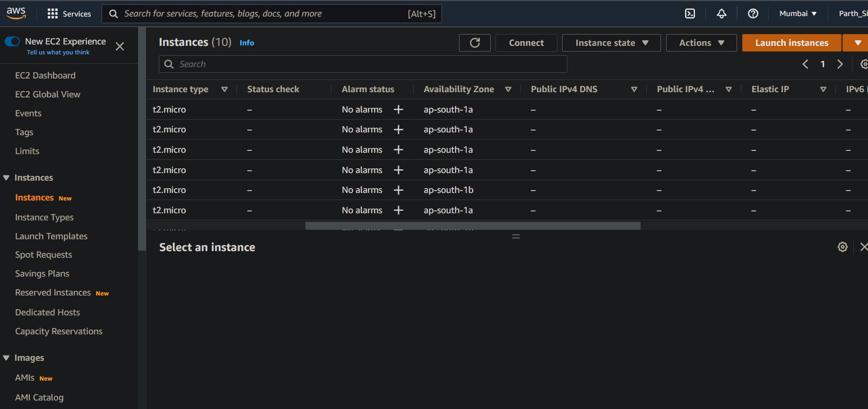Open table preferences gear next to pagination
Viewport: 868px width, 409px height.
[x=864, y=64]
